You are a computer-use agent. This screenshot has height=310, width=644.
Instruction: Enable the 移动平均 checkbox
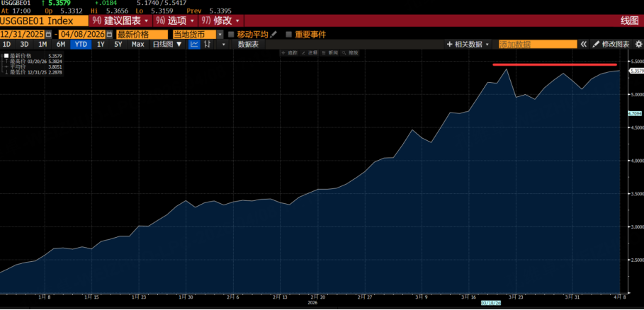pyautogui.click(x=231, y=35)
